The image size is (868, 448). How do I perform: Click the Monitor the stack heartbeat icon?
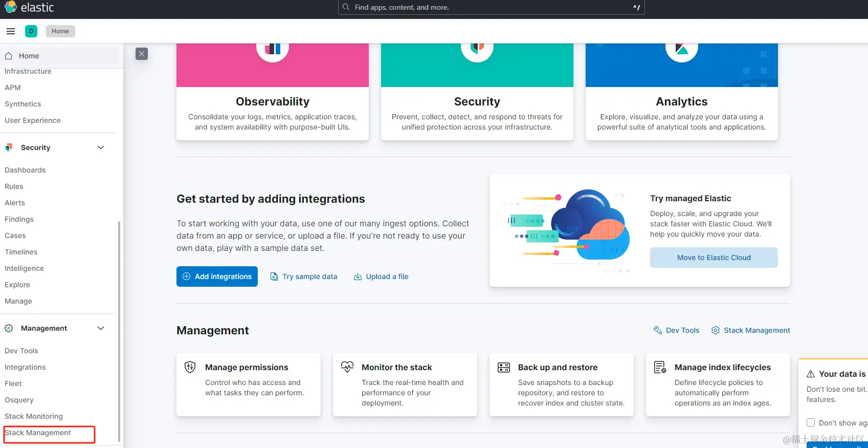[x=347, y=367]
